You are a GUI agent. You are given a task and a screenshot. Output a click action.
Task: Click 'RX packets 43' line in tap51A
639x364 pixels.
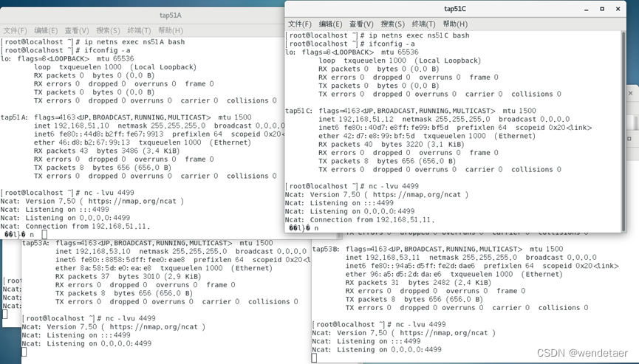107,151
